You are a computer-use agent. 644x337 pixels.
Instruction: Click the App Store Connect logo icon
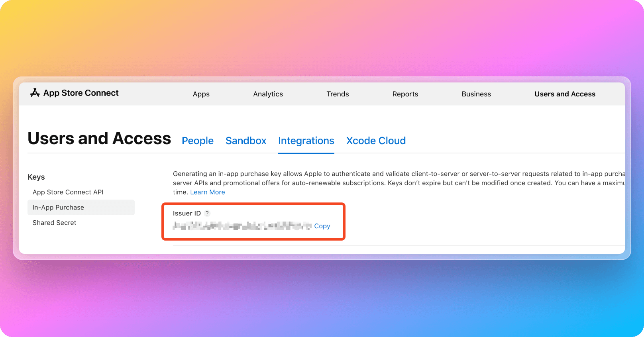point(35,93)
